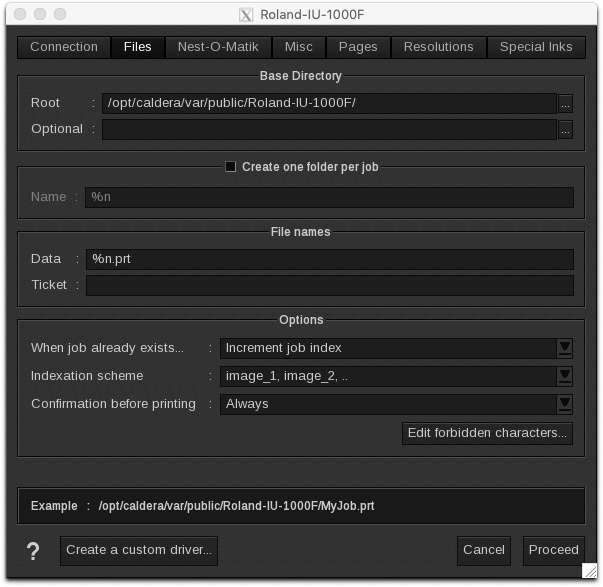Click the Ticket file name field
The image size is (603, 587).
pos(330,285)
